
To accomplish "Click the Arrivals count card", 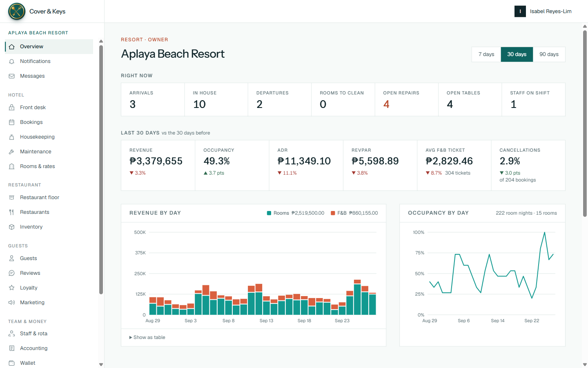I will pyautogui.click(x=153, y=100).
